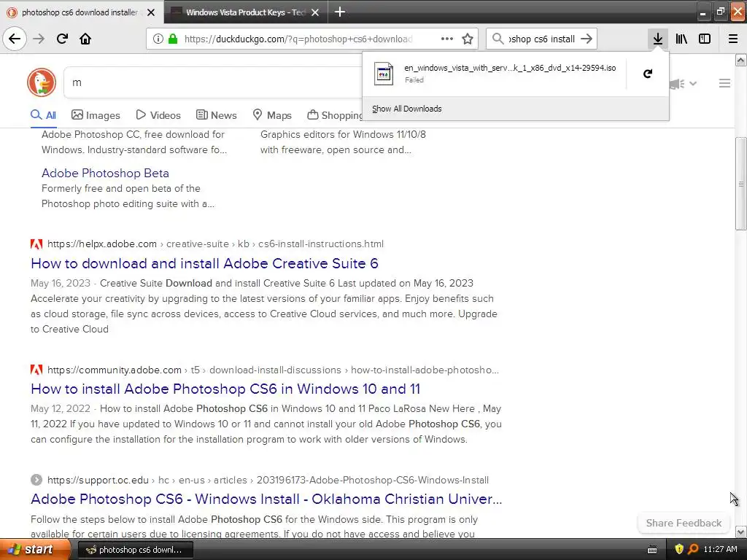This screenshot has height=560, width=747.
Task: Click the vertical scrollbar thumb
Action: tap(741, 183)
